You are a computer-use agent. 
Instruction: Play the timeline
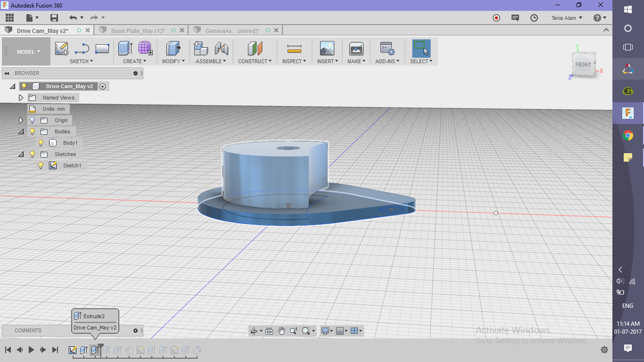tap(31, 350)
